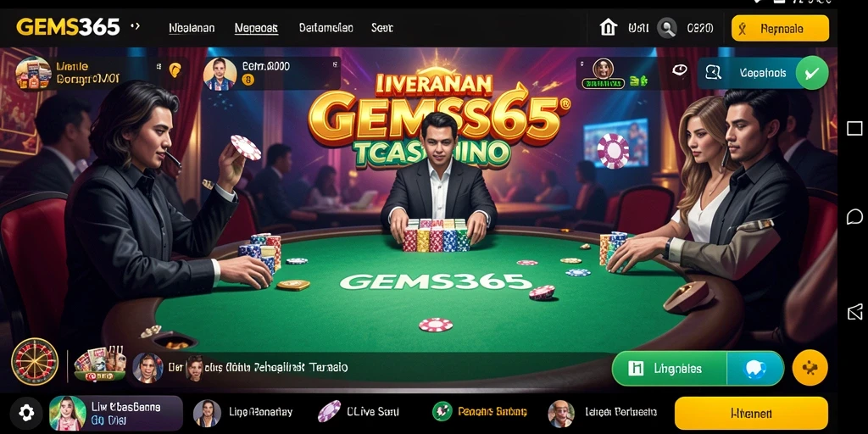Tap the circular avatar in the top-right card
The image size is (868, 434).
tap(603, 69)
